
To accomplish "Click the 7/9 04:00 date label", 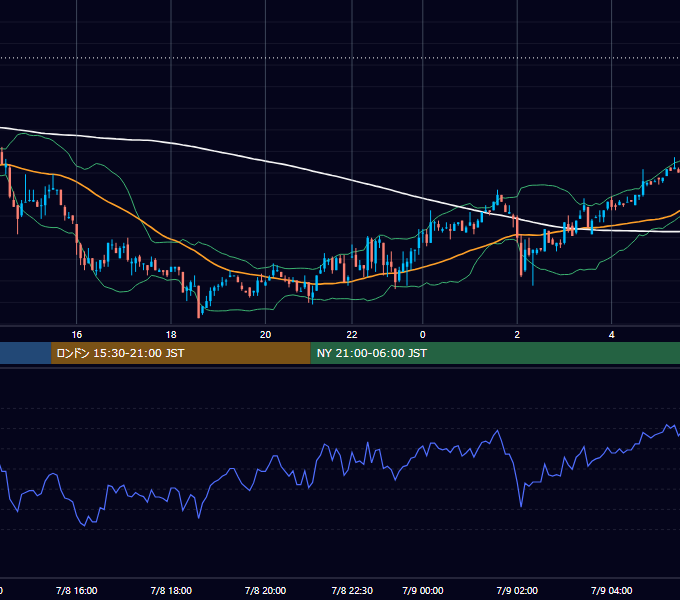I will click(x=611, y=590).
